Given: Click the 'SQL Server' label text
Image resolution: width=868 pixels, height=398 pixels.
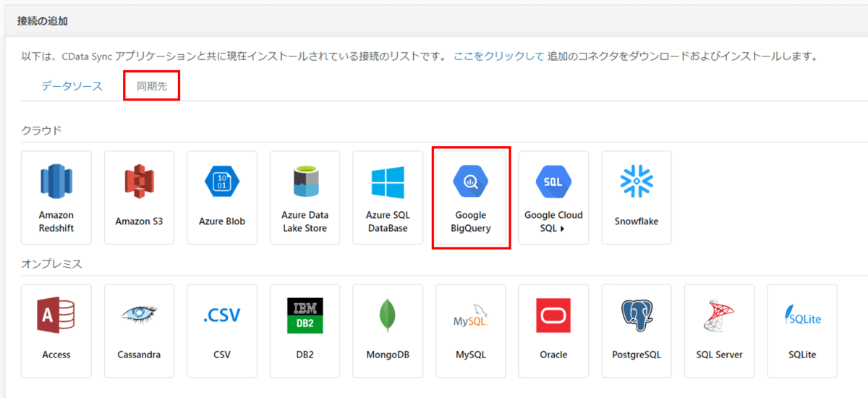Looking at the screenshot, I should coord(719,355).
